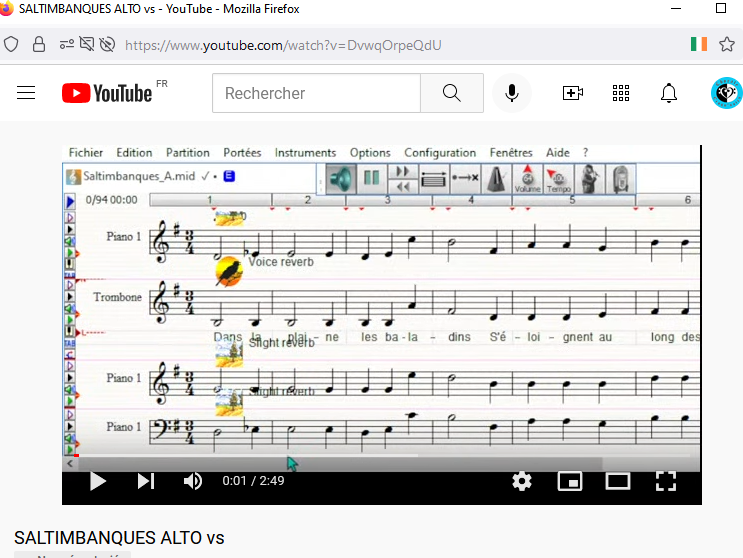Viewport: 743px width, 558px height.
Task: Click the Instruments menu in the video
Action: tap(305, 153)
